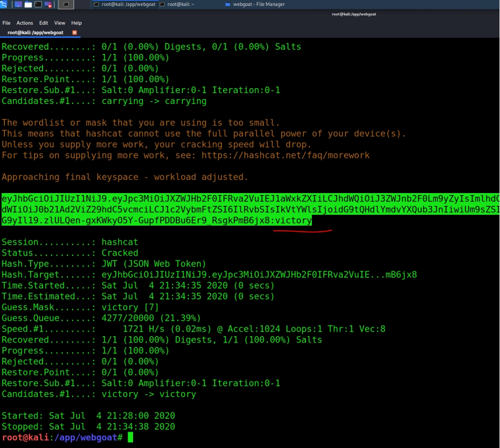Click the 'Guess.Mask.......: victory [7]' line
Screen dimensions: 500x448
[80, 307]
